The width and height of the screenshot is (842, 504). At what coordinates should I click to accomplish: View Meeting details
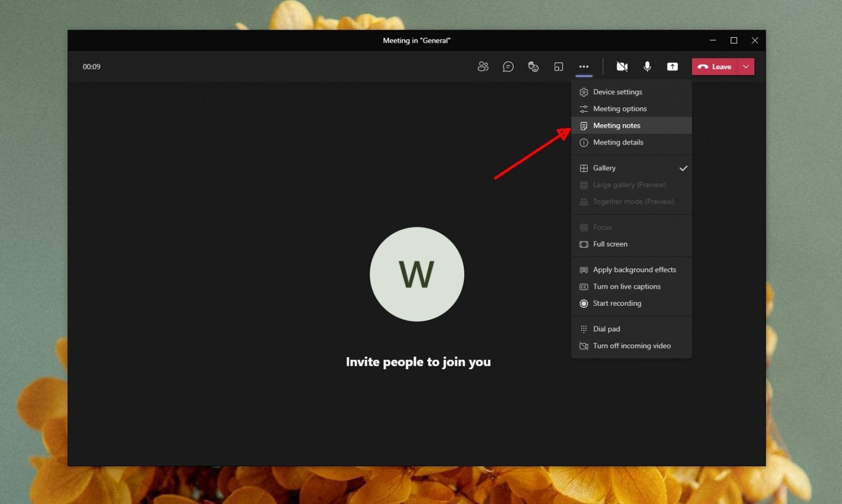618,142
